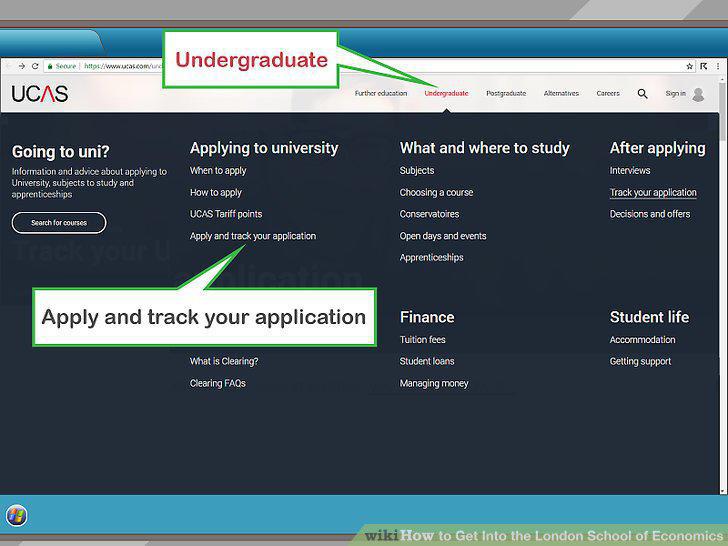The width and height of the screenshot is (728, 546).
Task: Click Search for courses button
Action: [x=59, y=223]
